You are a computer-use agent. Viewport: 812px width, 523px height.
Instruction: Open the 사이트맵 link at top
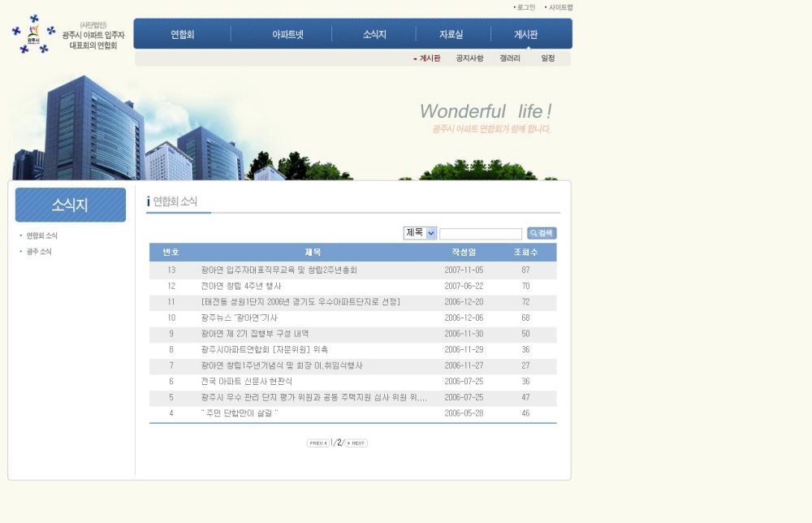pyautogui.click(x=560, y=7)
